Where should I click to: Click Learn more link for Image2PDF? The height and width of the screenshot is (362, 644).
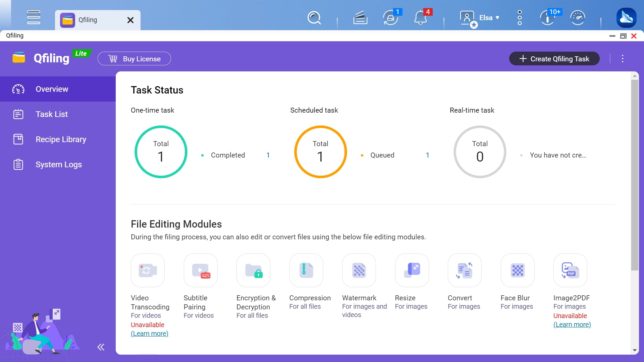pos(572,324)
